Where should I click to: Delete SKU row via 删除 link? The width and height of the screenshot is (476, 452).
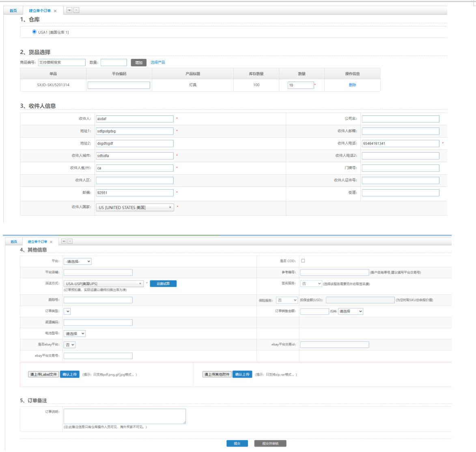click(x=352, y=85)
